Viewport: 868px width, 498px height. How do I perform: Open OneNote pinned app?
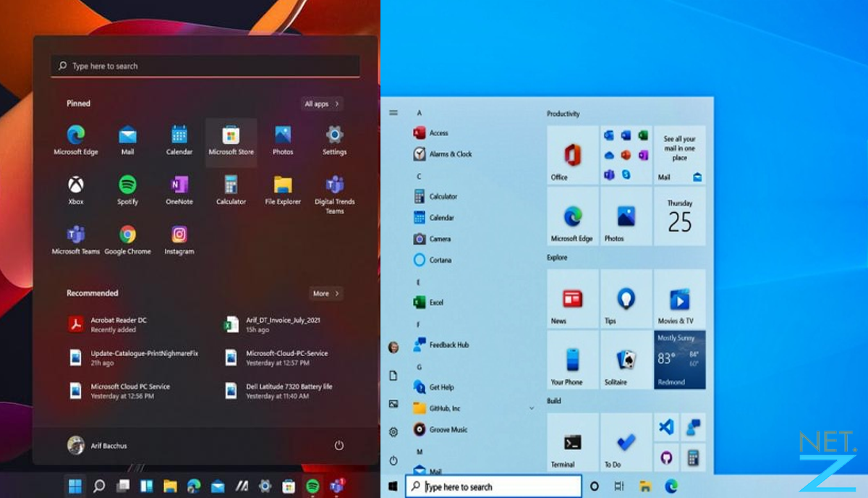(179, 190)
